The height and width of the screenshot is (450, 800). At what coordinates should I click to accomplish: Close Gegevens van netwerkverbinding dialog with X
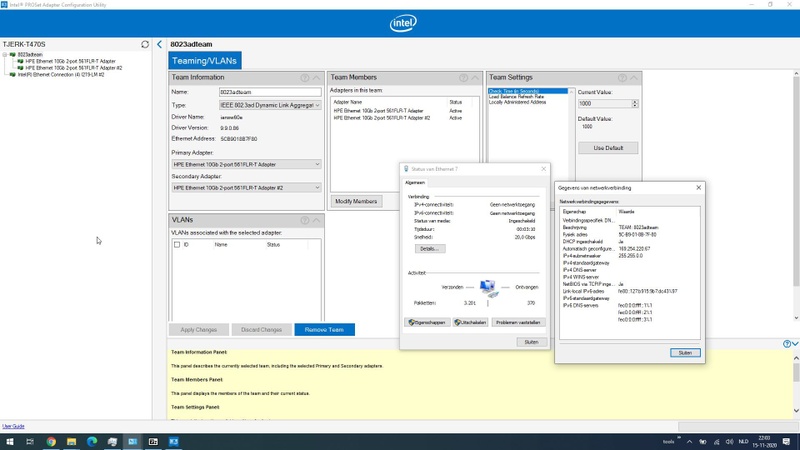coord(698,188)
